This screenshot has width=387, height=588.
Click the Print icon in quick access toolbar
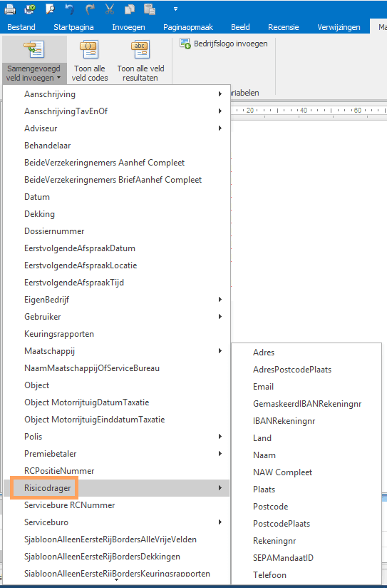click(x=10, y=9)
